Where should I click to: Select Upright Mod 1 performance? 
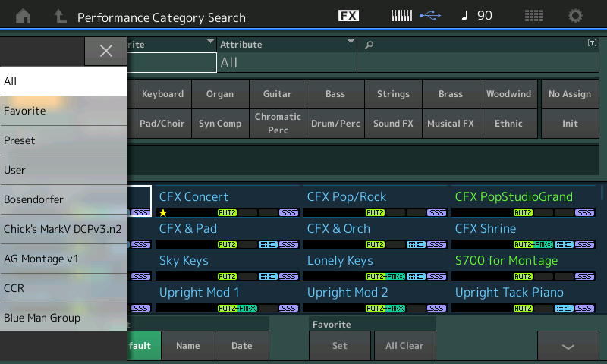point(227,297)
